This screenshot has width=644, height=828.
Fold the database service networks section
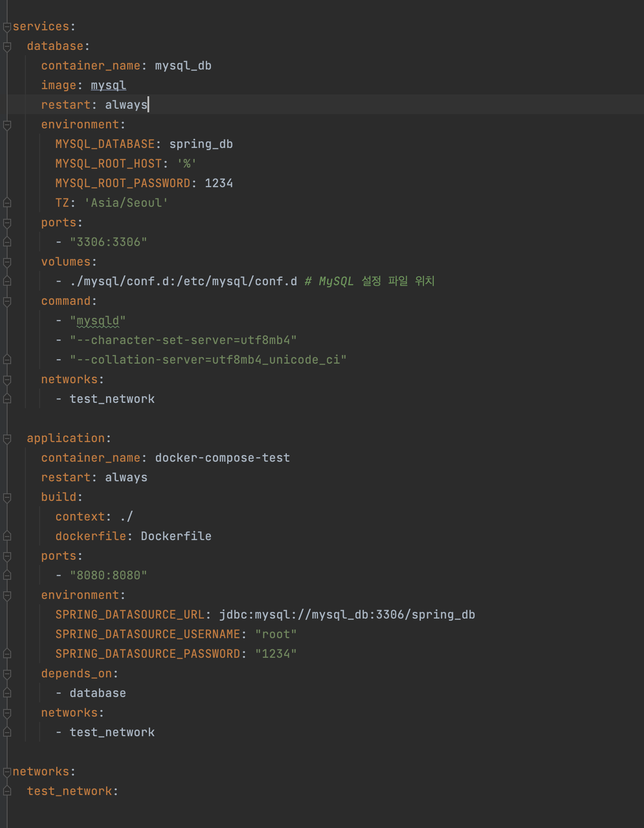(7, 380)
